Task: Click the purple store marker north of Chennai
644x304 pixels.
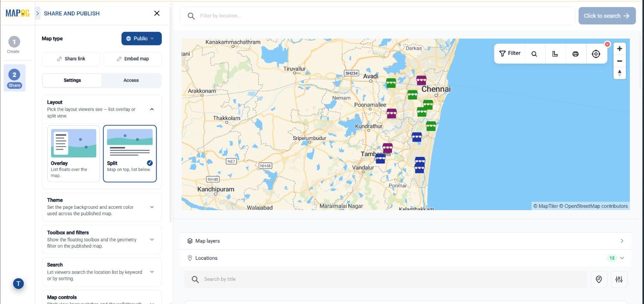Action: coord(421,80)
